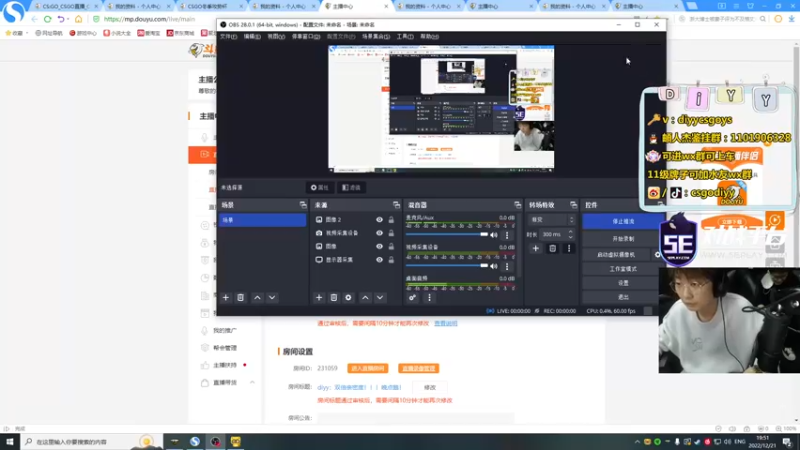Viewport: 800px width, 450px height.
Task: Expand system tray hidden icons chevron
Action: click(x=637, y=442)
